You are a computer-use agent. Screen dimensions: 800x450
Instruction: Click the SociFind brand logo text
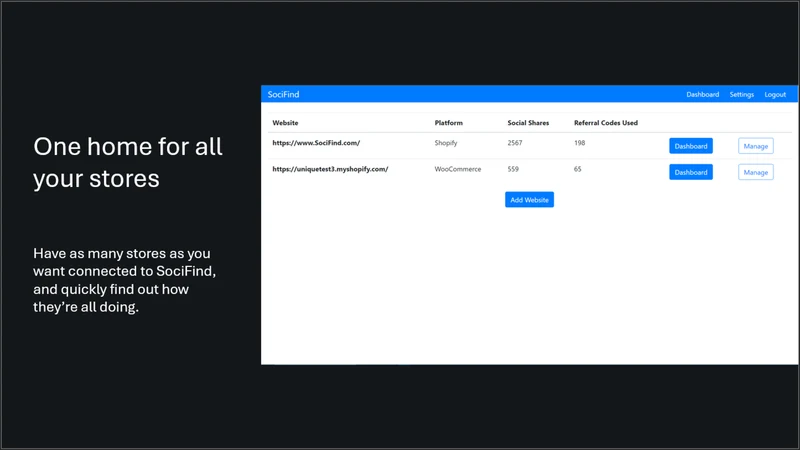point(283,94)
